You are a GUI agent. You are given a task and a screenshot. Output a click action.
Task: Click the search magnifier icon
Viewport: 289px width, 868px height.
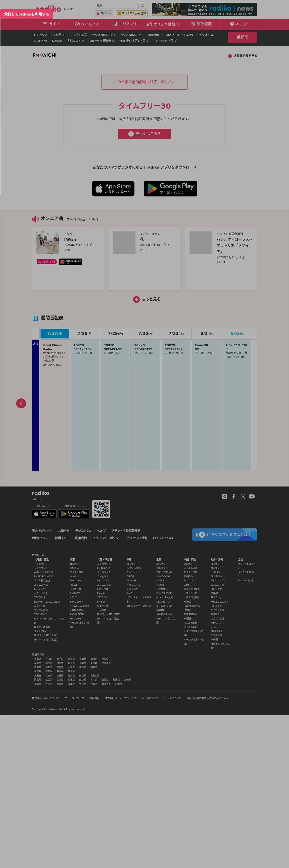143,6
